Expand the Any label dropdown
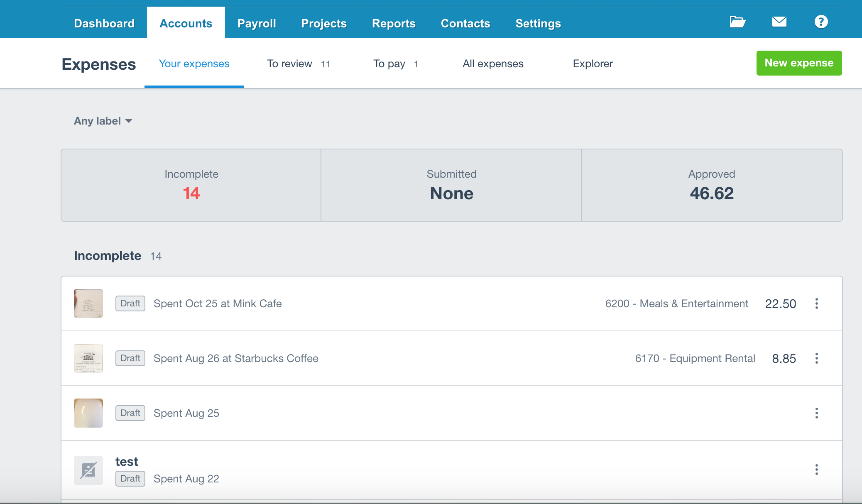Screen dimensions: 862x504 point(103,121)
